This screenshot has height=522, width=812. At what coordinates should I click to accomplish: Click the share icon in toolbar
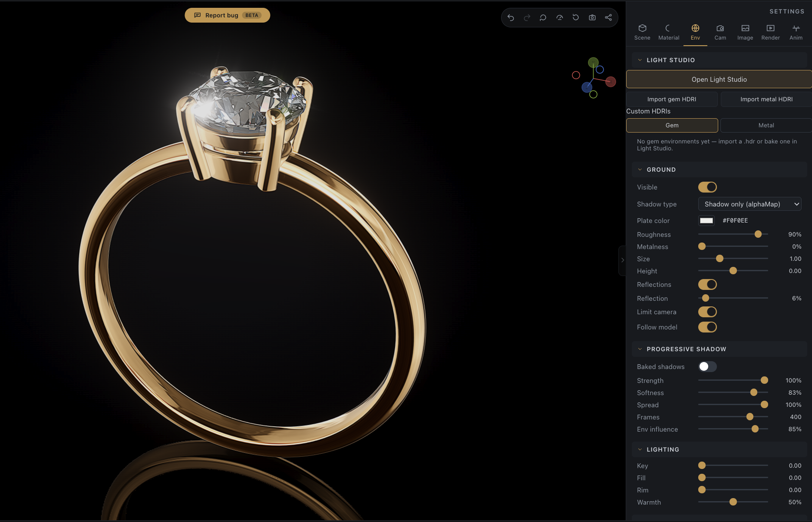click(x=608, y=18)
